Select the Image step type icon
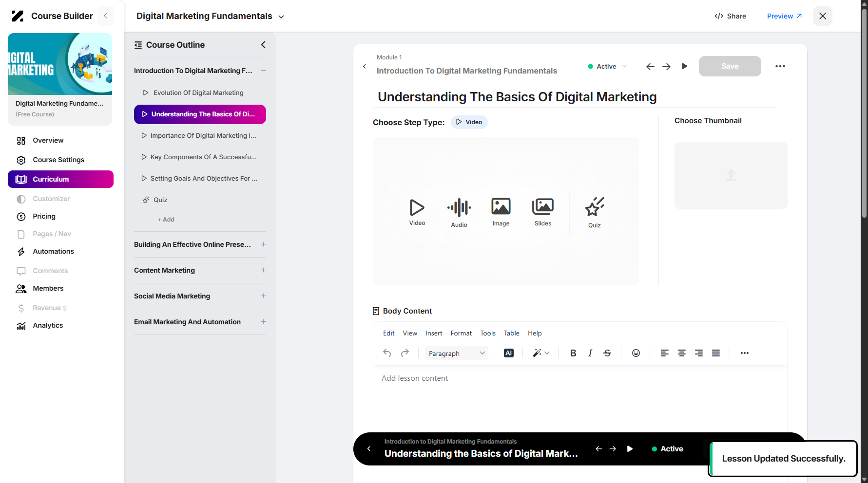868x483 pixels. point(501,206)
